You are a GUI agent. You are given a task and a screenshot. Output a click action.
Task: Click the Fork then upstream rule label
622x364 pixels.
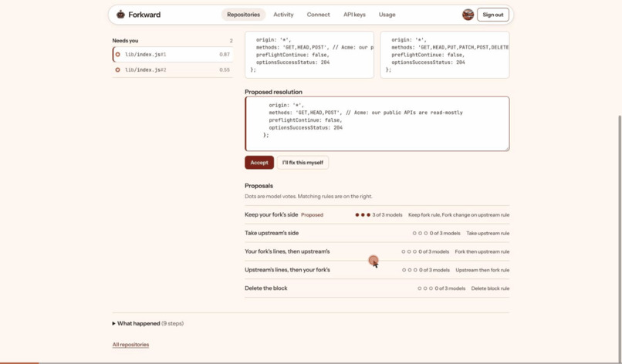pyautogui.click(x=482, y=251)
